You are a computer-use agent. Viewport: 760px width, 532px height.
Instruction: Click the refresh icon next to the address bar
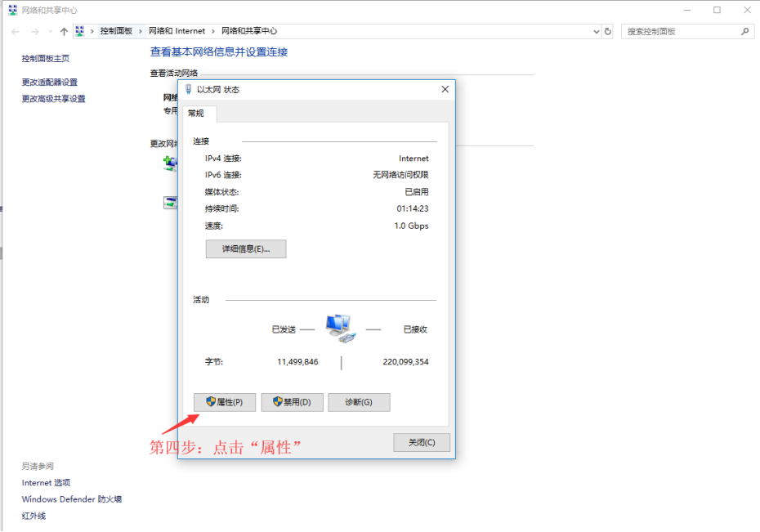pos(607,31)
